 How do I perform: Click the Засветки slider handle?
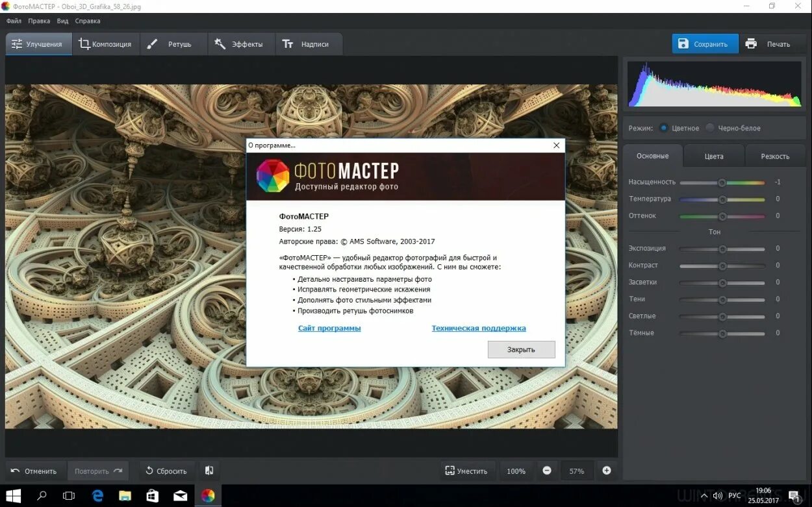click(722, 282)
